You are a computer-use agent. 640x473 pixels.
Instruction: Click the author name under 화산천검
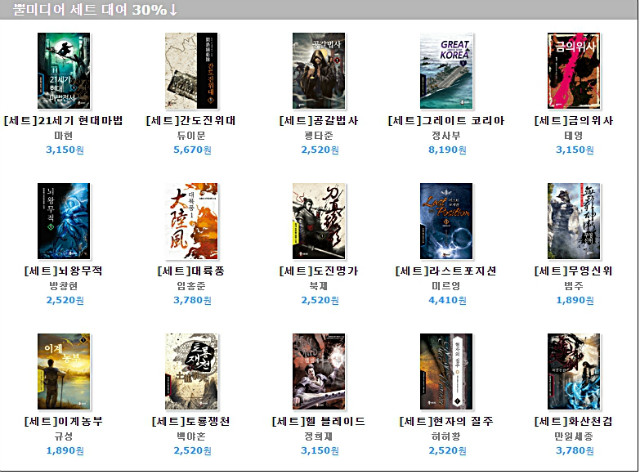[574, 436]
